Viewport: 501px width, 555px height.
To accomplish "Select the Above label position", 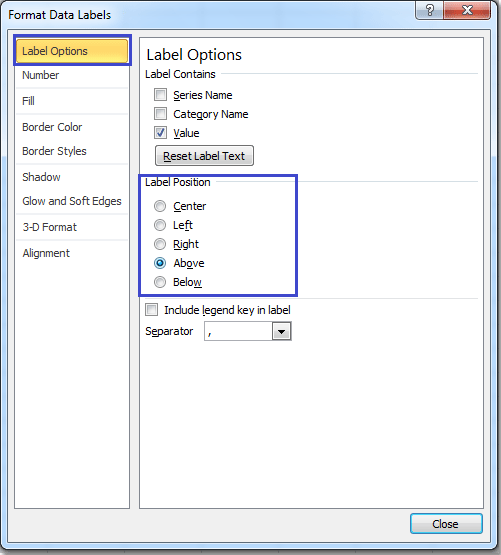I will pyautogui.click(x=160, y=263).
